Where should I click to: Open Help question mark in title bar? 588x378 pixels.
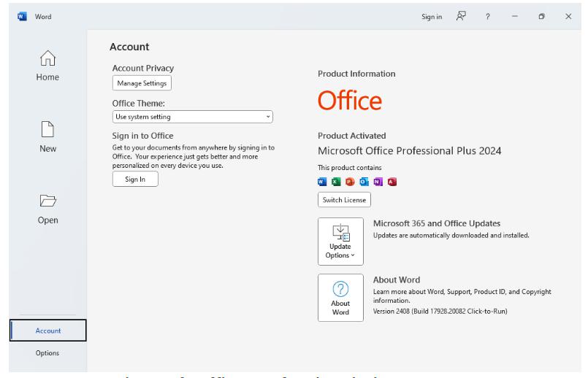[487, 17]
